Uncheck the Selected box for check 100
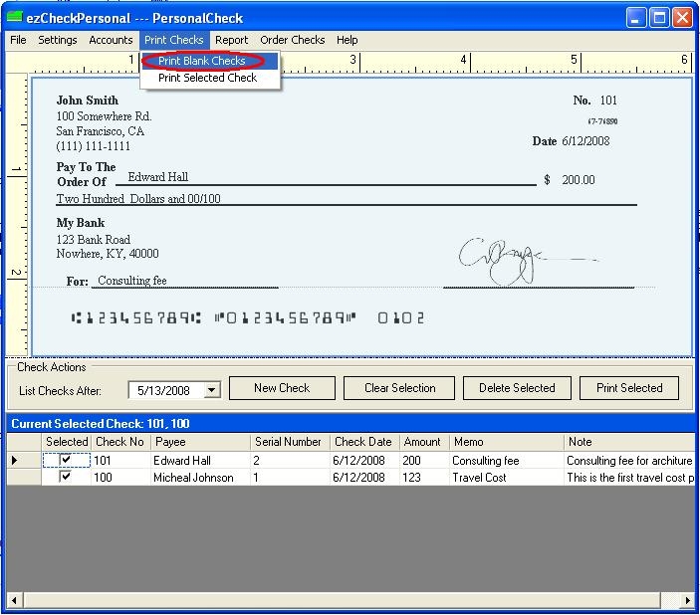 click(66, 478)
